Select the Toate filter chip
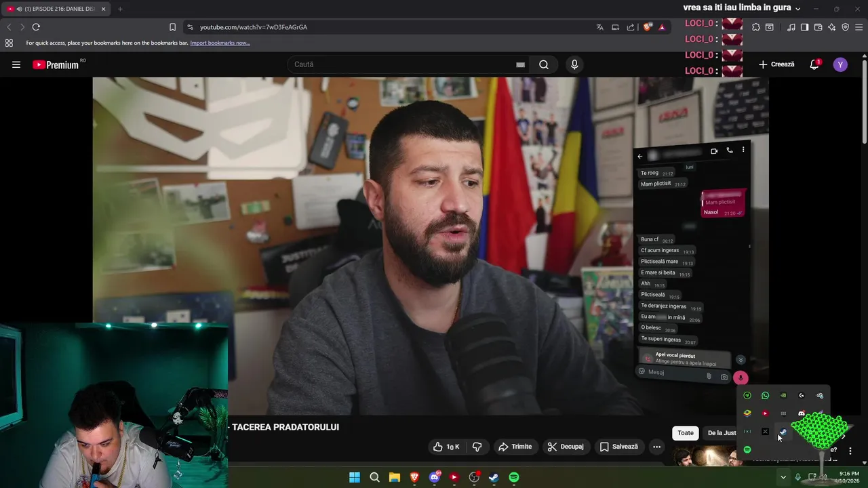The image size is (868, 488). [686, 433]
